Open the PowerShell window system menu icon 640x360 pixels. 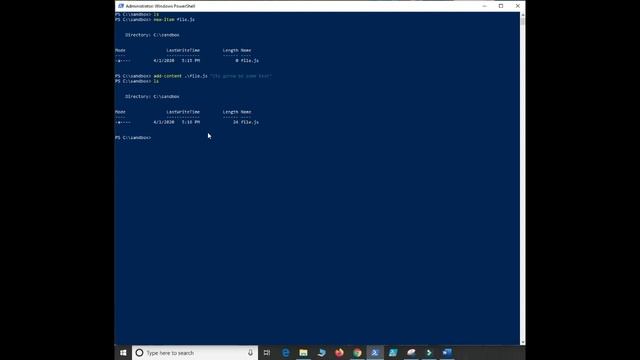click(x=121, y=6)
